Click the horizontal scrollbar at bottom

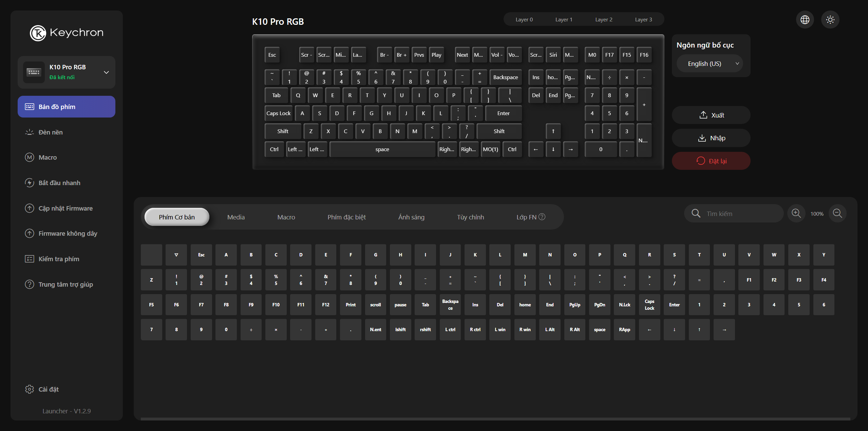[495, 419]
